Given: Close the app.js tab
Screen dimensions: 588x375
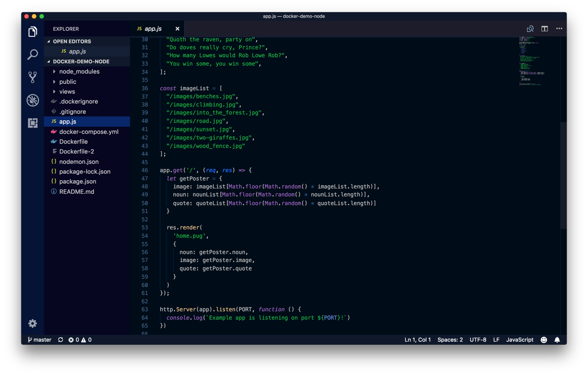Looking at the screenshot, I should [177, 29].
